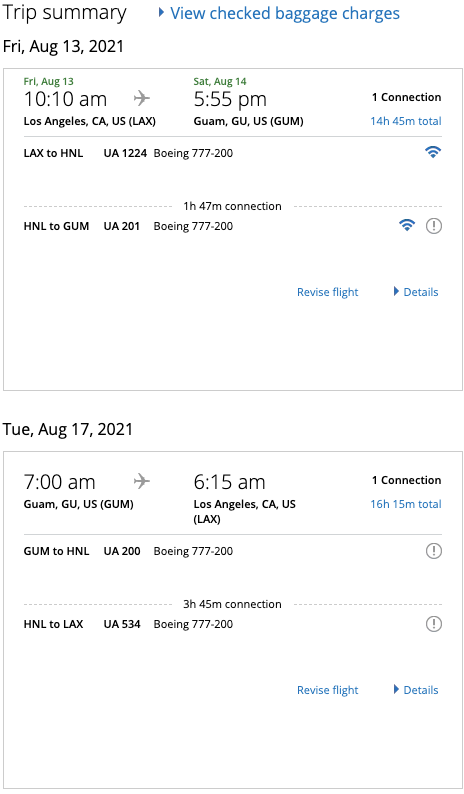Click Revise flight for Guam to LAX

[x=327, y=690]
